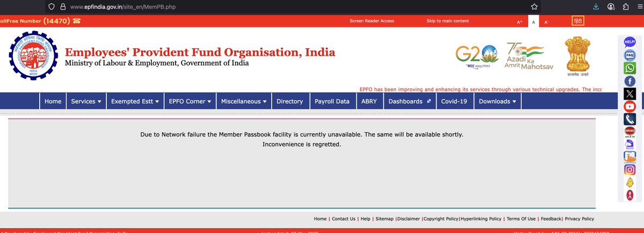Open the footer Help link
Image resolution: width=644 pixels, height=233 pixels.
pos(365,219)
